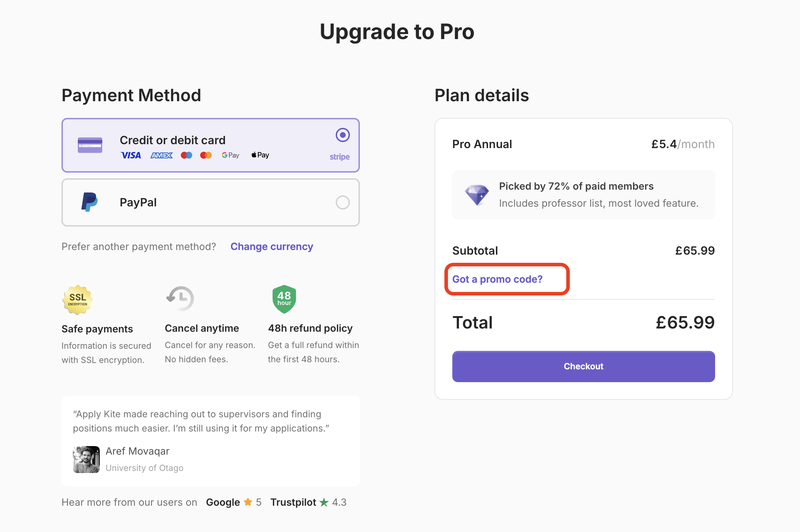Image resolution: width=800 pixels, height=532 pixels.
Task: Click the 48 hour shield icon
Action: coord(284,299)
